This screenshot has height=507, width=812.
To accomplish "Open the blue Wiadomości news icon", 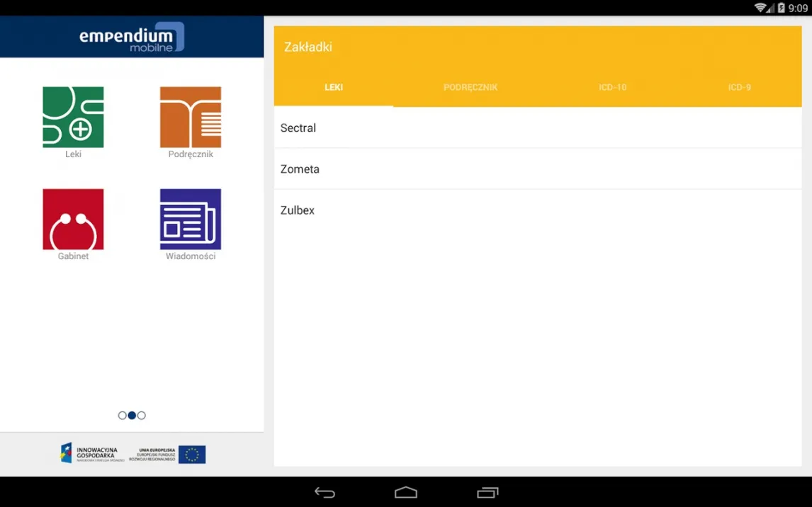I will pos(191,220).
